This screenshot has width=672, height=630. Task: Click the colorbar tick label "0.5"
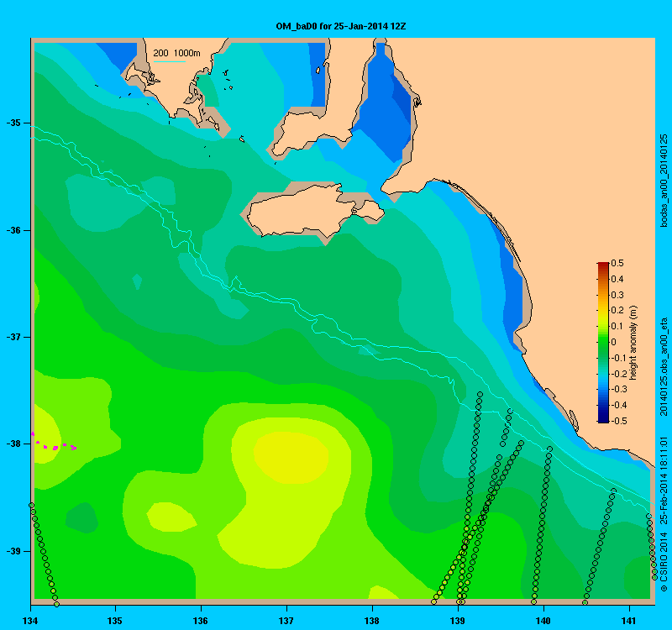point(617,263)
